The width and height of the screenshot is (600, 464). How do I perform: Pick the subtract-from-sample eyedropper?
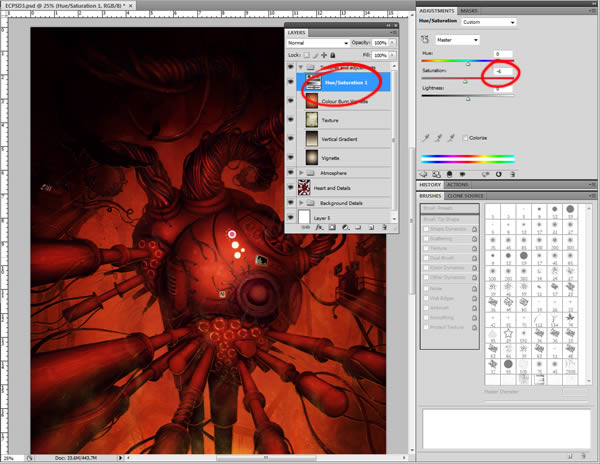pos(451,138)
